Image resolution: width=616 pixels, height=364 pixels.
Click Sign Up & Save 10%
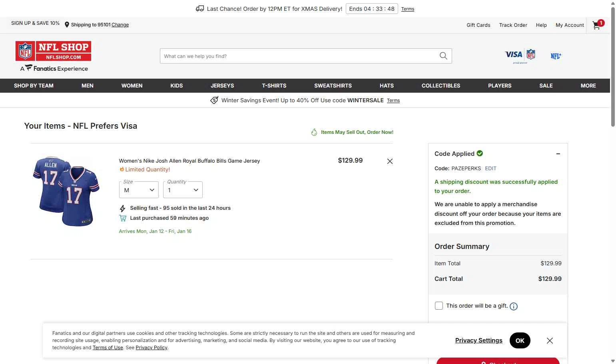click(35, 23)
